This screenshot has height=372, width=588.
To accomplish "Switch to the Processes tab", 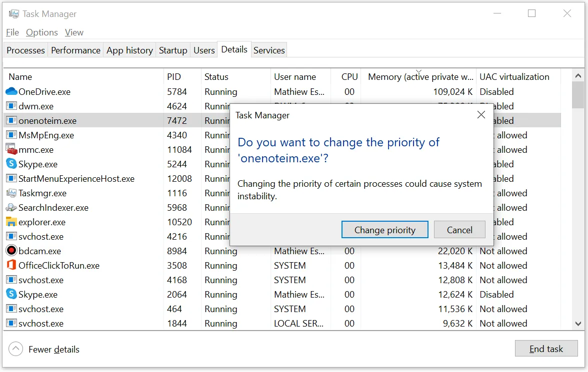I will tap(25, 50).
